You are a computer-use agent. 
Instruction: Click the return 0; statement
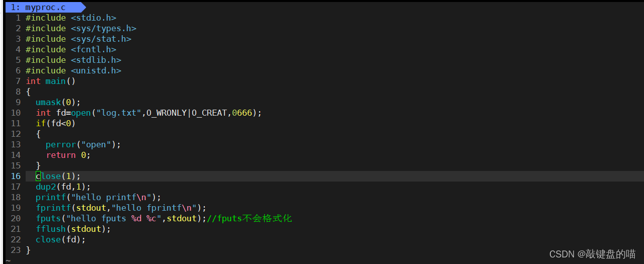68,155
